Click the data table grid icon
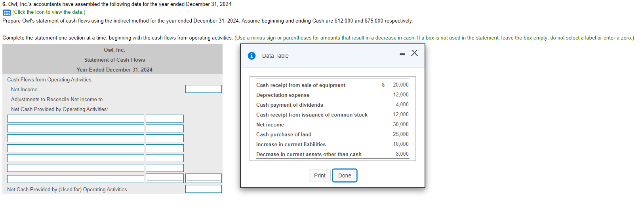The image size is (644, 215). coord(7,12)
